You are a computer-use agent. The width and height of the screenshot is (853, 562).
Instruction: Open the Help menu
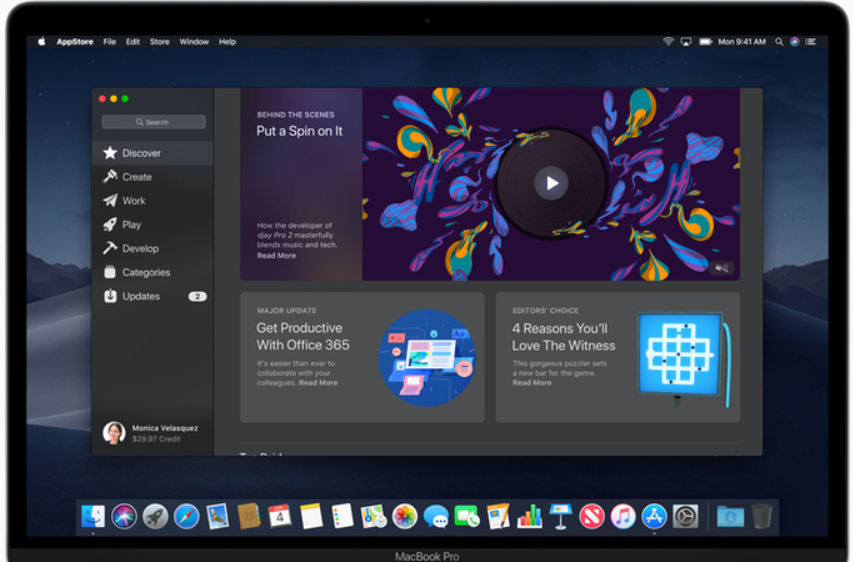(227, 42)
